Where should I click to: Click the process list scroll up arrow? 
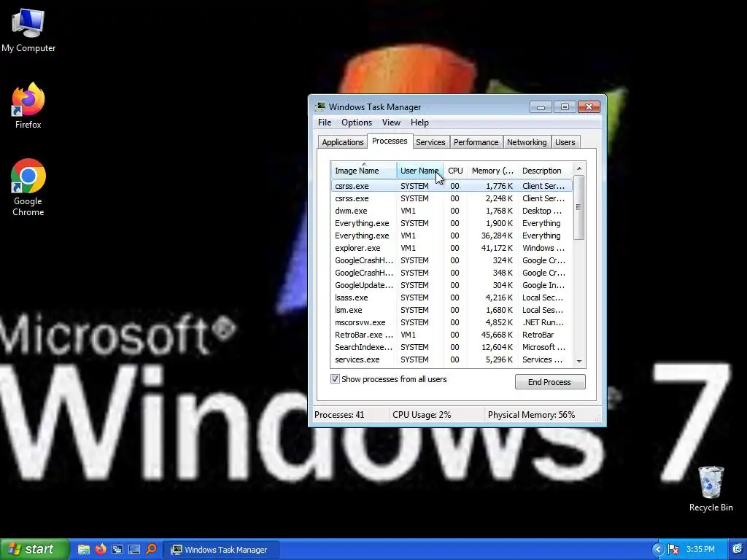click(x=578, y=168)
